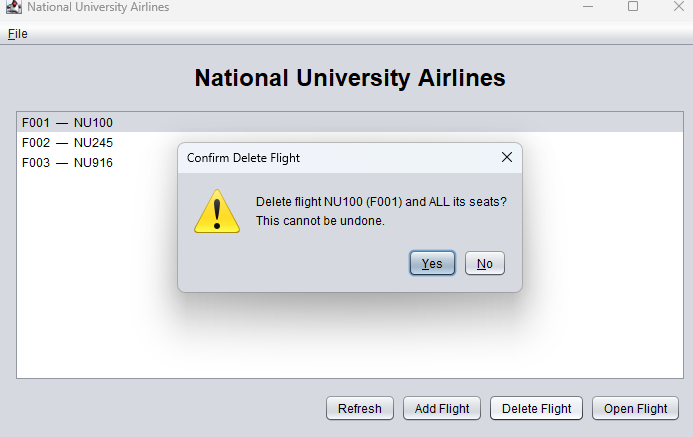This screenshot has height=437, width=693.
Task: Choose flight F003 — NU916 from the list
Action: [67, 163]
